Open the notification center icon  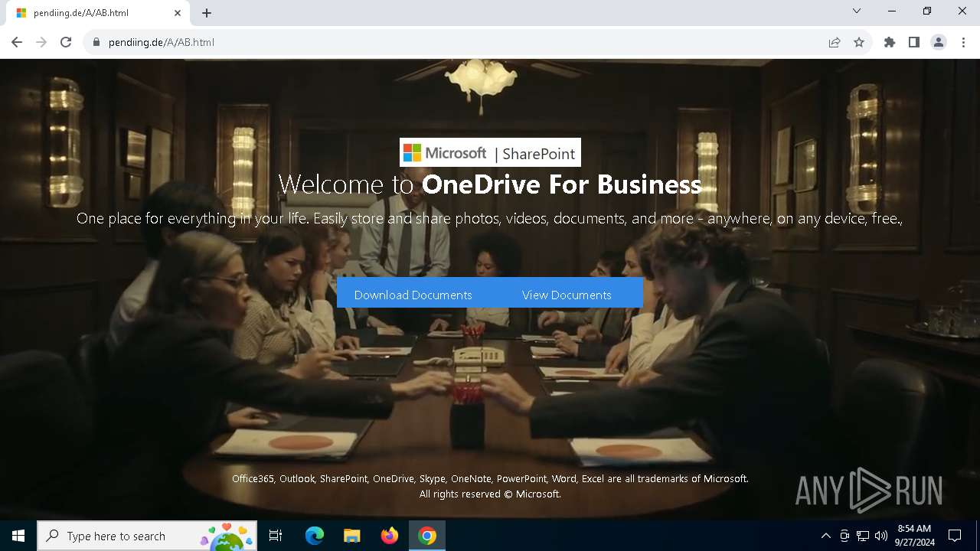955,536
